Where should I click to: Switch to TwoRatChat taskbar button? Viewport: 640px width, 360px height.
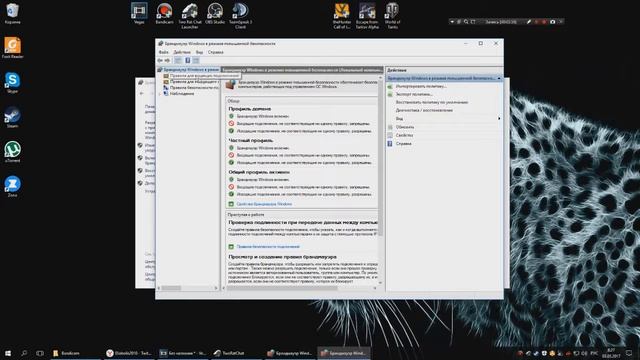pos(236,353)
